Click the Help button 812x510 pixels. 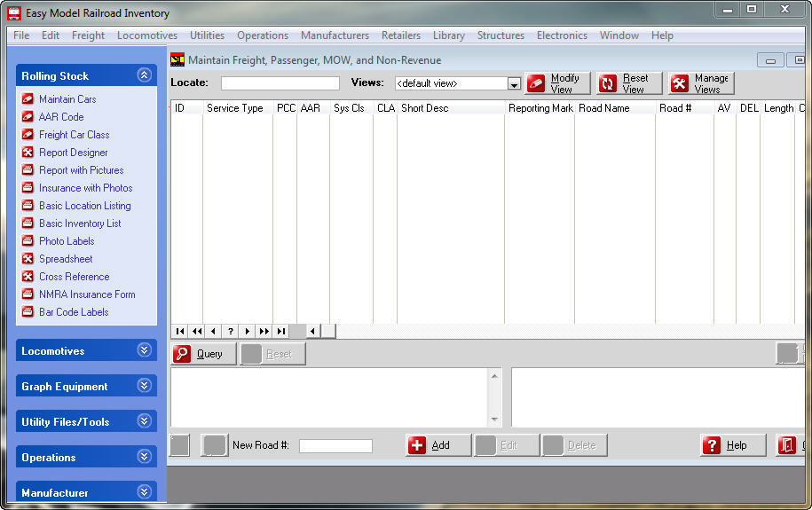click(x=733, y=445)
